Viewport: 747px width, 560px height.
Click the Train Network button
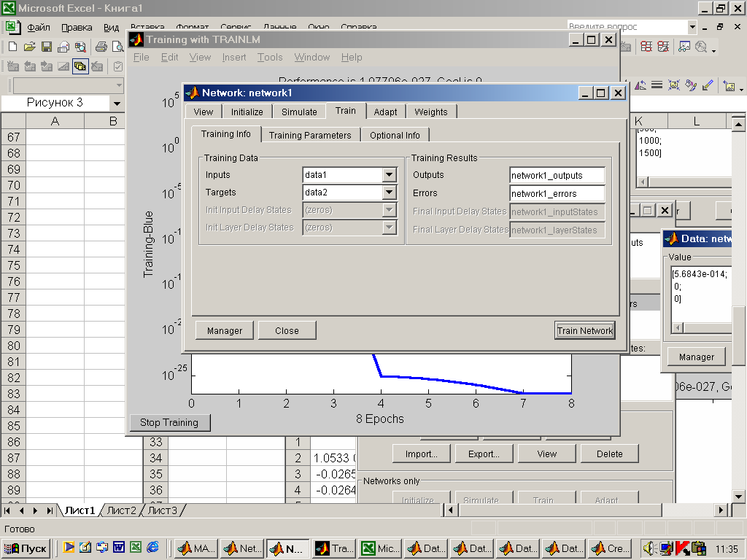[585, 330]
